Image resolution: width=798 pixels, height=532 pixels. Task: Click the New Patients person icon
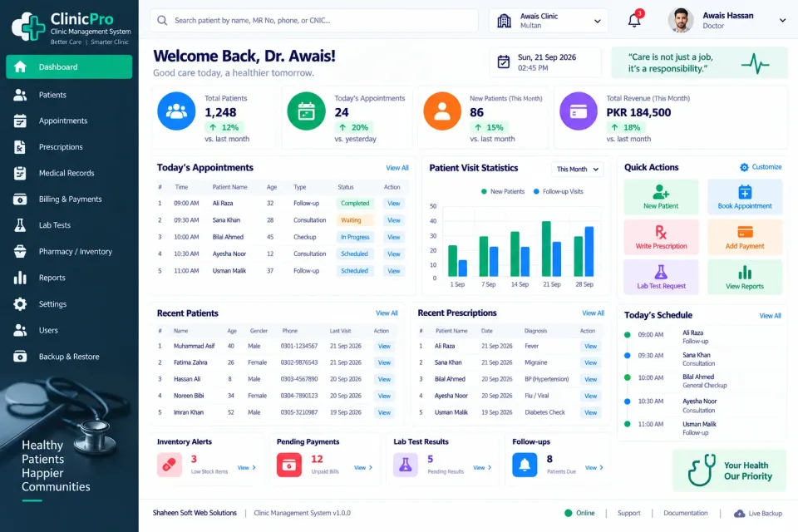coord(442,111)
